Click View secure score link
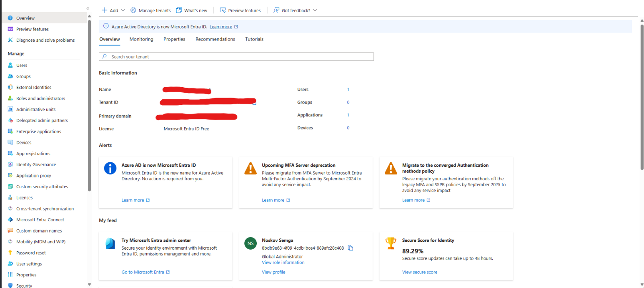644x288 pixels. click(419, 272)
